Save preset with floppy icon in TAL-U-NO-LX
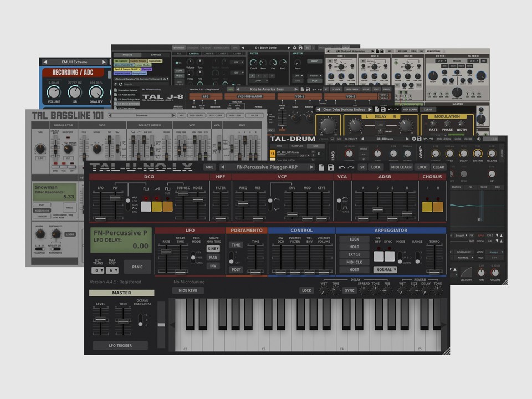 [x=330, y=167]
